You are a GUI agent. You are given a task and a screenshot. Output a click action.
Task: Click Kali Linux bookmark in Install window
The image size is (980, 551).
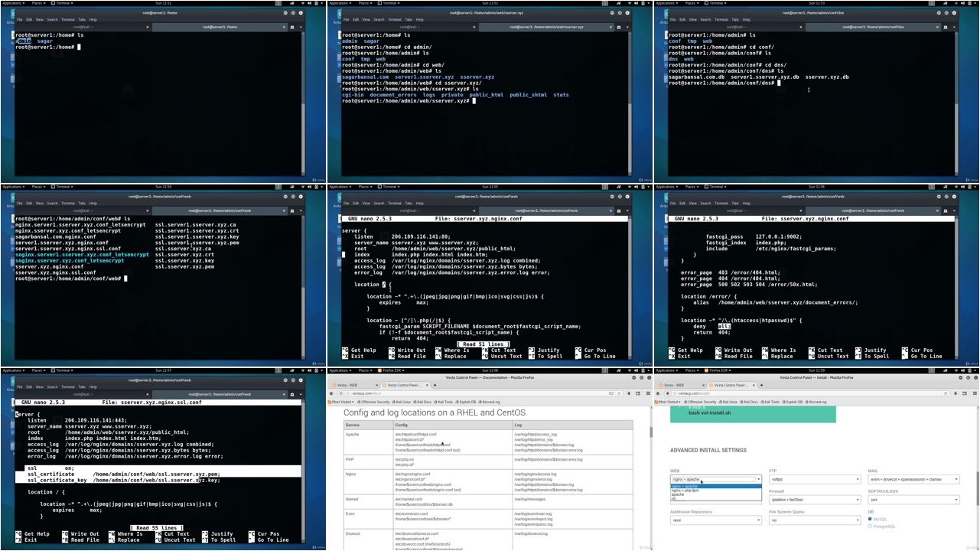(x=728, y=402)
